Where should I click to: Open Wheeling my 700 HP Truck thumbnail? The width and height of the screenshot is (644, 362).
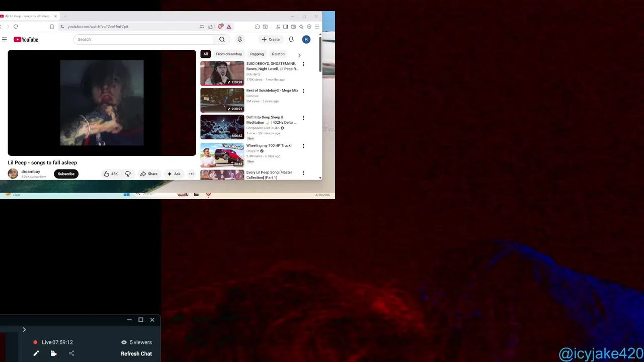coord(222,154)
